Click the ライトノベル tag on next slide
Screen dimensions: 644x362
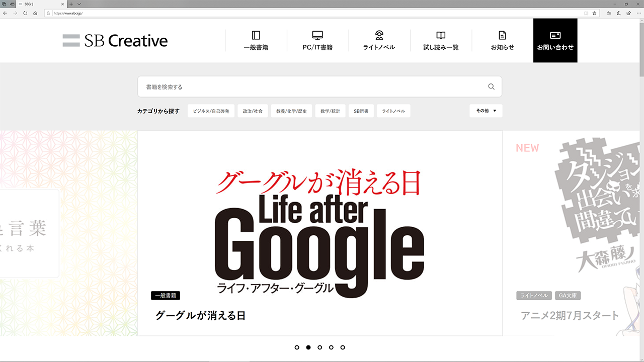pos(534,296)
